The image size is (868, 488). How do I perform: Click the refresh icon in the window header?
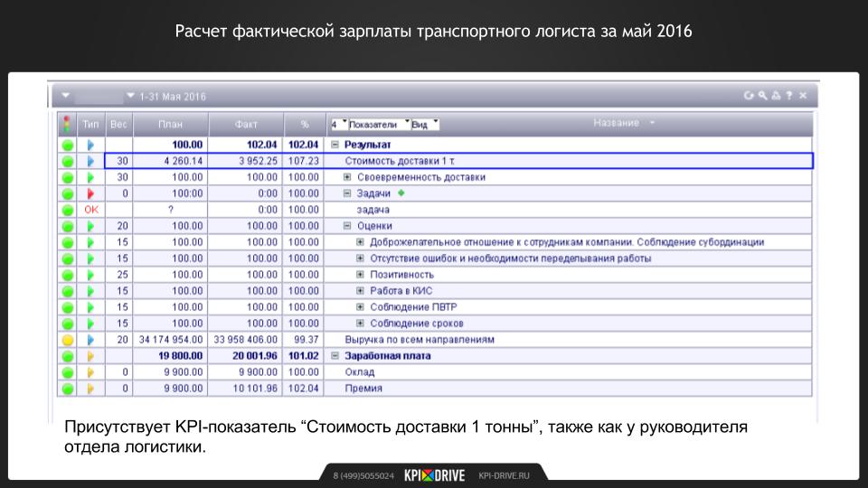pos(749,96)
